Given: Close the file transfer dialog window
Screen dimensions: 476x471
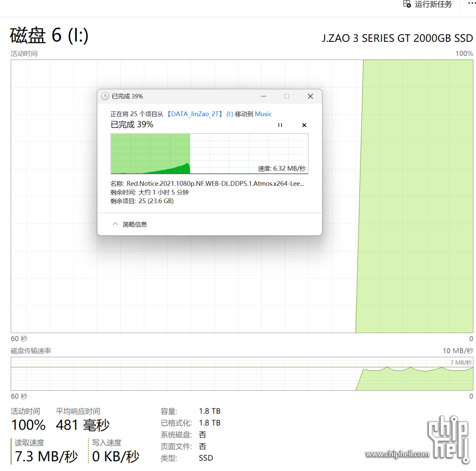Looking at the screenshot, I should pyautogui.click(x=310, y=96).
